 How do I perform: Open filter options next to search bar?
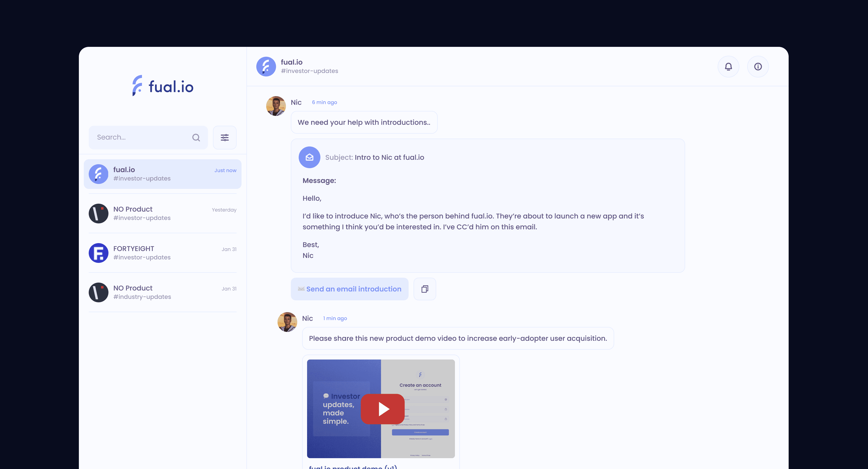tap(225, 137)
